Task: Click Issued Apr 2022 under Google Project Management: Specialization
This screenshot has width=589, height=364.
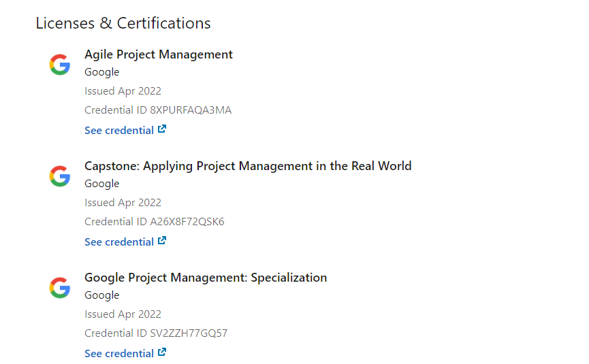Action: point(123,314)
